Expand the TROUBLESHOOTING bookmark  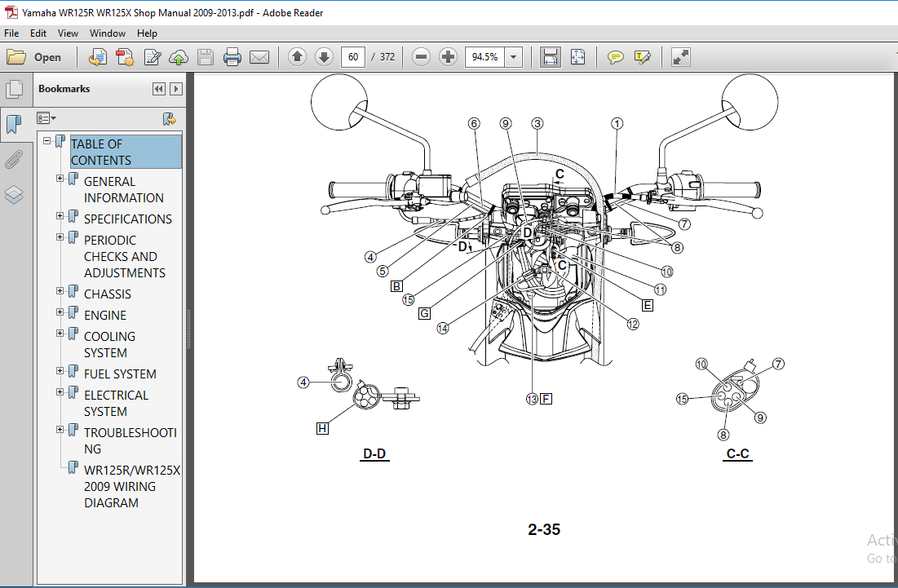[x=60, y=430]
